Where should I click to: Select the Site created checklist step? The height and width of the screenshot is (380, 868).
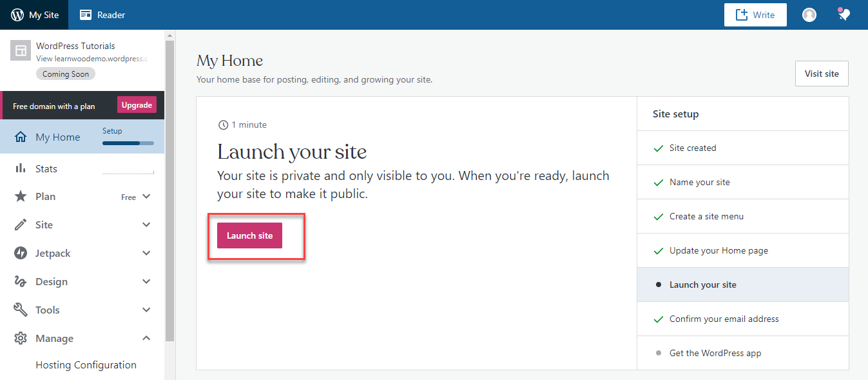(x=693, y=148)
